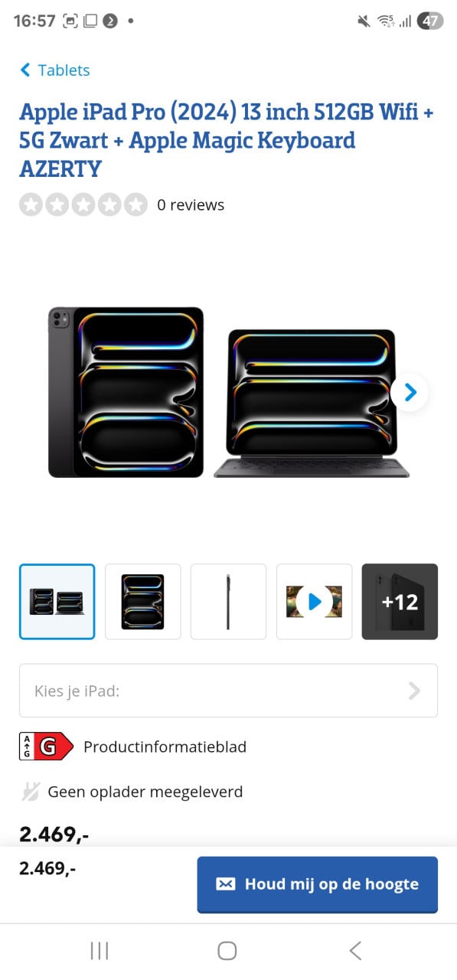Viewport: 457px width, 980px height.
Task: Open the +12 more images thumbnail
Action: click(x=400, y=602)
